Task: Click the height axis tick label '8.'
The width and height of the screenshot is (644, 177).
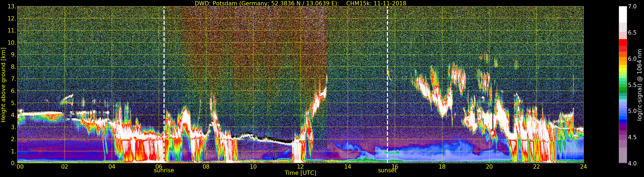Action: (14, 67)
